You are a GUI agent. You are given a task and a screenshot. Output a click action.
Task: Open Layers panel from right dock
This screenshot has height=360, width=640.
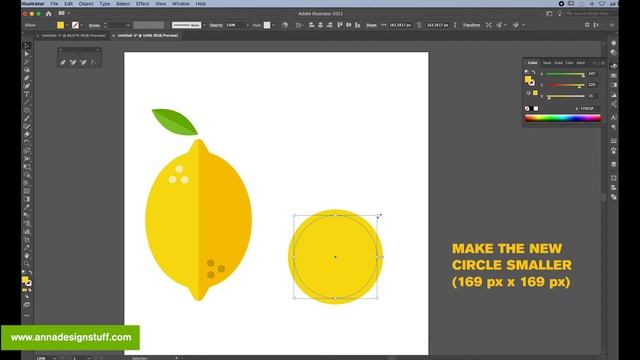pyautogui.click(x=613, y=164)
